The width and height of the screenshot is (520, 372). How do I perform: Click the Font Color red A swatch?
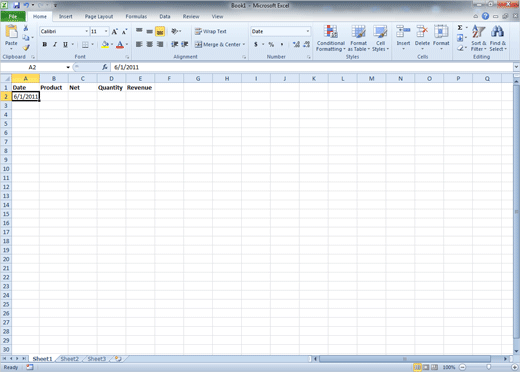[x=120, y=44]
